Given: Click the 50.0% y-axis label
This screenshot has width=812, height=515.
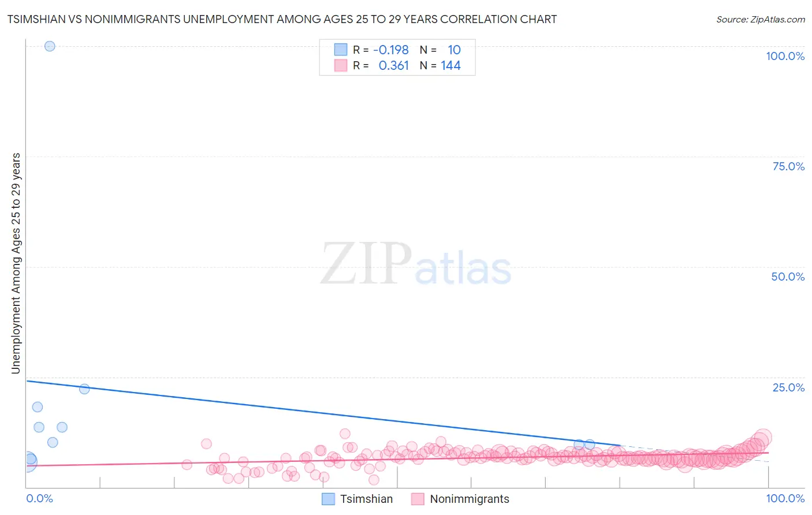Looking at the screenshot, I should tap(788, 277).
